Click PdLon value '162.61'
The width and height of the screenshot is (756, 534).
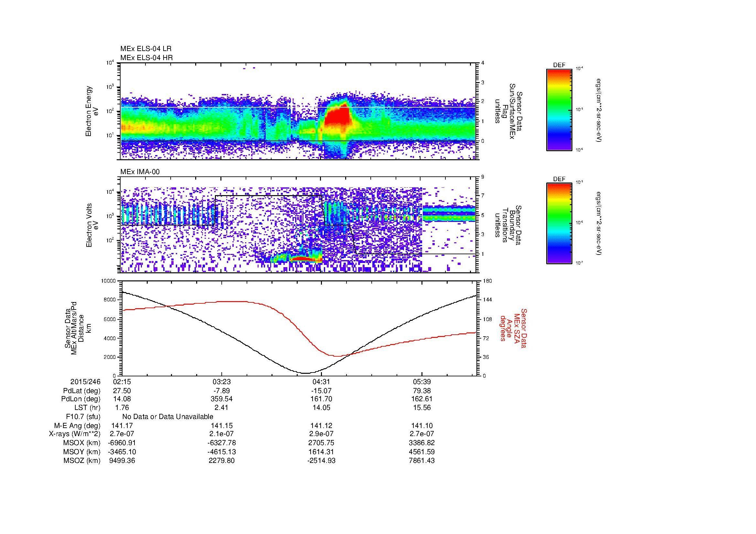(422, 399)
